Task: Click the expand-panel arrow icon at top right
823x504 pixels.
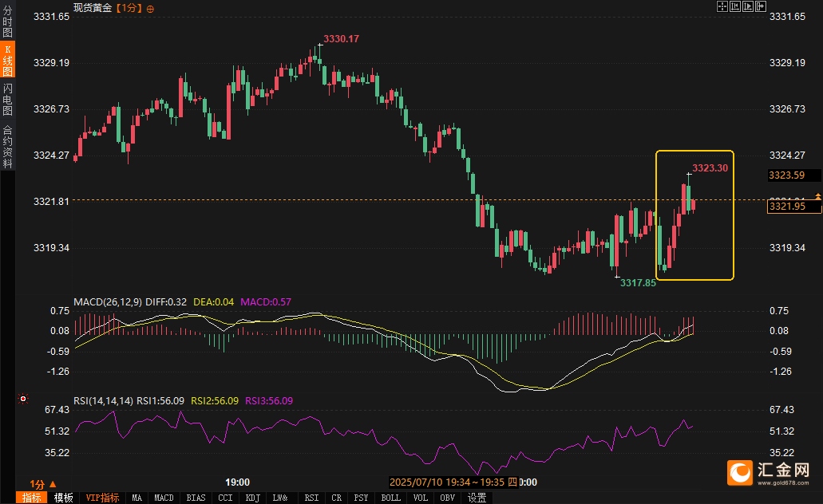Action: click(x=761, y=6)
